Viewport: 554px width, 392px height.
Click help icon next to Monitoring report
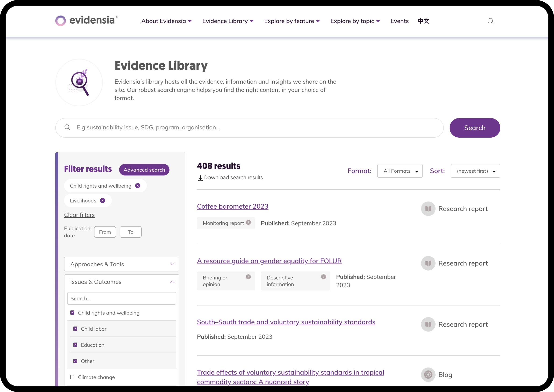pyautogui.click(x=248, y=222)
